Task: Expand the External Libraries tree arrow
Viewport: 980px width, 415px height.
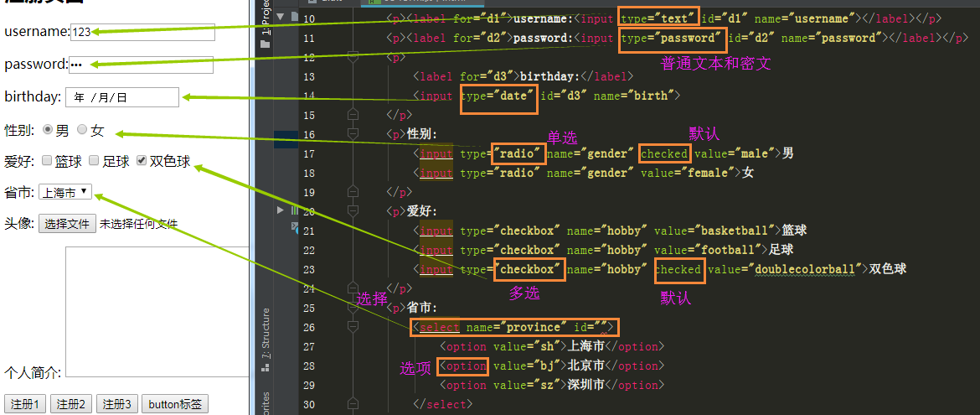Action: 280,210
